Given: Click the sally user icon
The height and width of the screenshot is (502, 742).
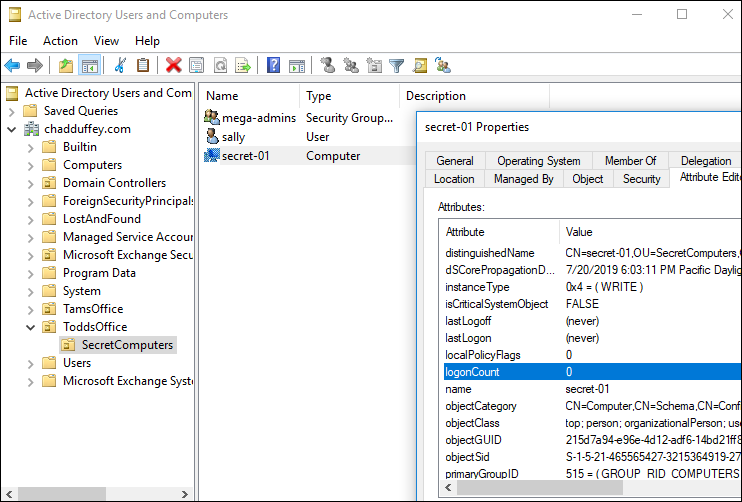Looking at the screenshot, I should click(x=212, y=136).
